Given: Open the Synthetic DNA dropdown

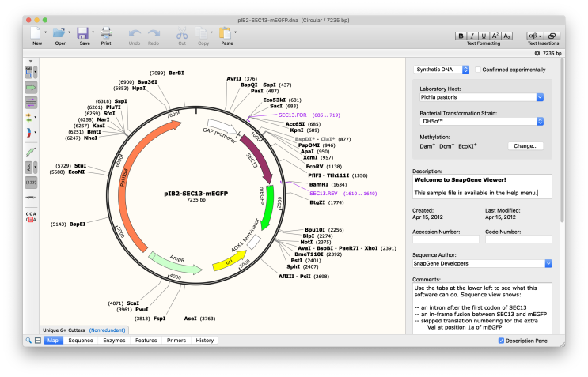Looking at the screenshot, I should pos(442,70).
